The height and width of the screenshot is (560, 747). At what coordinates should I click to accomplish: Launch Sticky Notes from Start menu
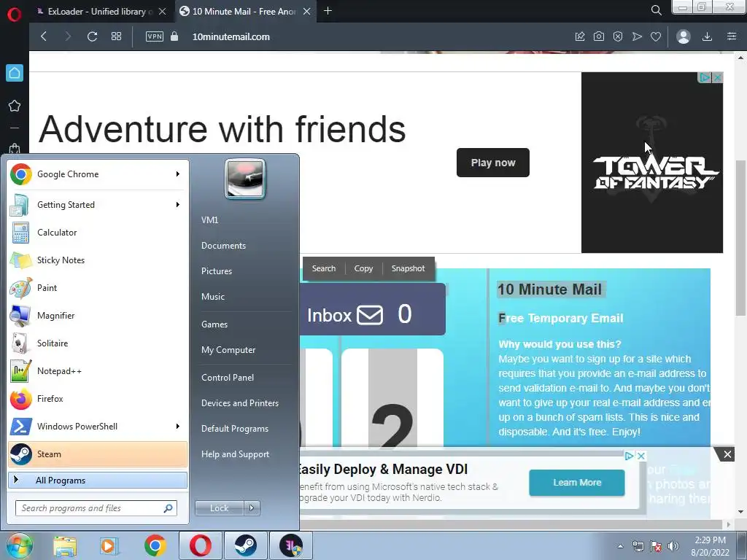tap(97, 260)
